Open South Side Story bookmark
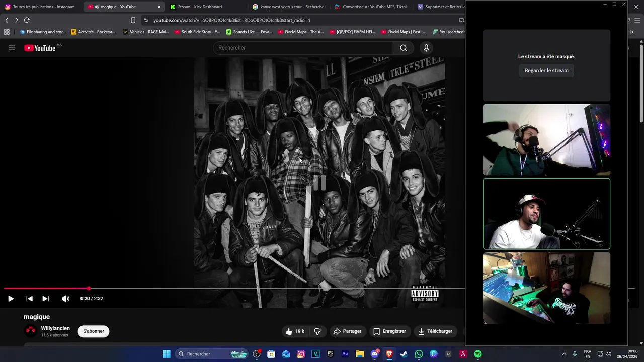Viewport: 644px width, 362px height. click(x=197, y=32)
